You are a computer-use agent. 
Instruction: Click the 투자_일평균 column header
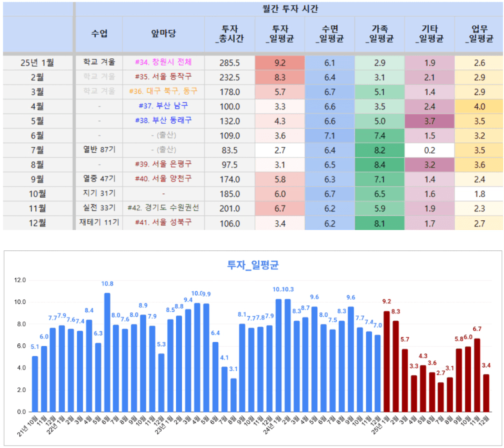(280, 34)
